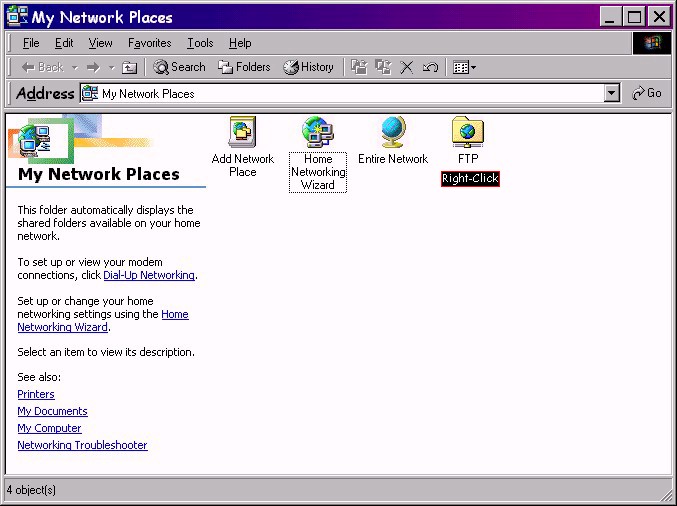Viewport: 677px width, 506px height.
Task: Click the Undo toolbar icon
Action: pyautogui.click(x=430, y=67)
